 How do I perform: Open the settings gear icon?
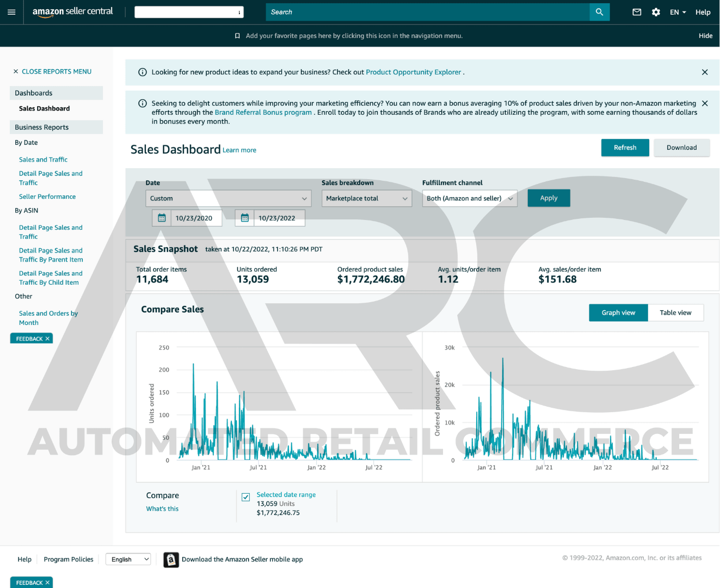[x=656, y=12]
